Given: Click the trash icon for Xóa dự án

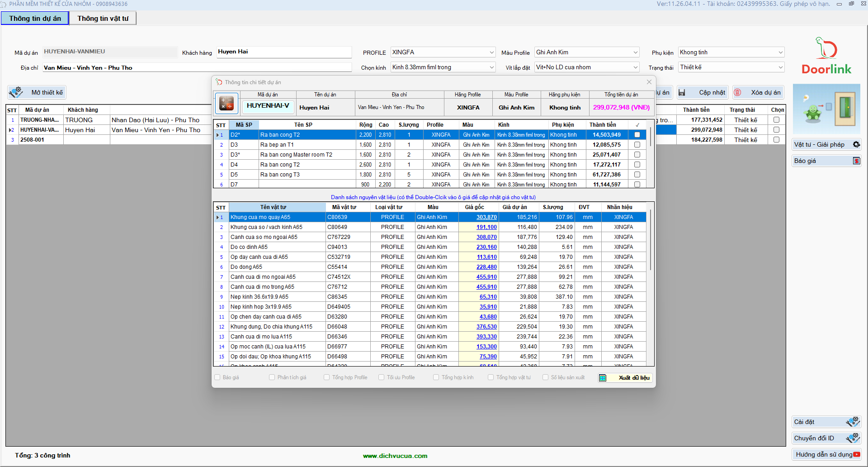Looking at the screenshot, I should tap(738, 92).
